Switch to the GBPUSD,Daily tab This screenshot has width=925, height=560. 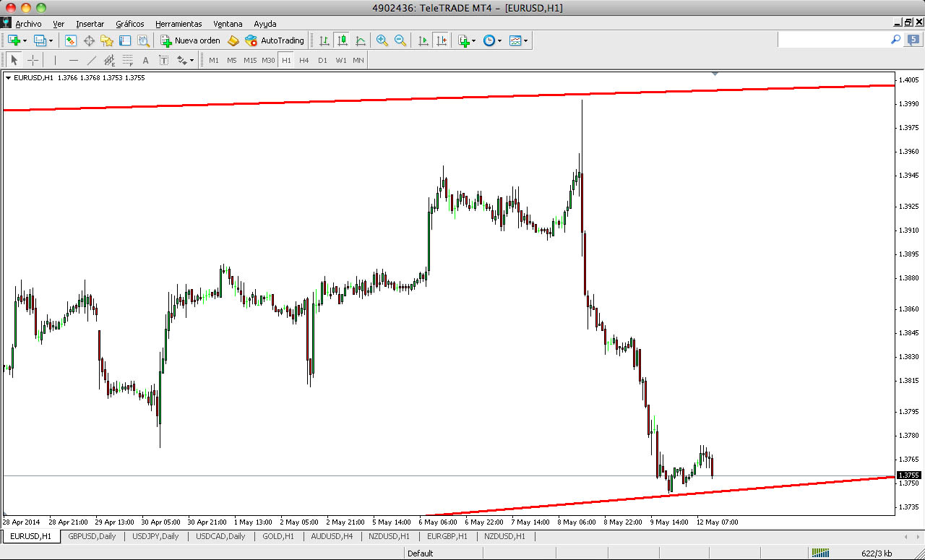[x=92, y=536]
